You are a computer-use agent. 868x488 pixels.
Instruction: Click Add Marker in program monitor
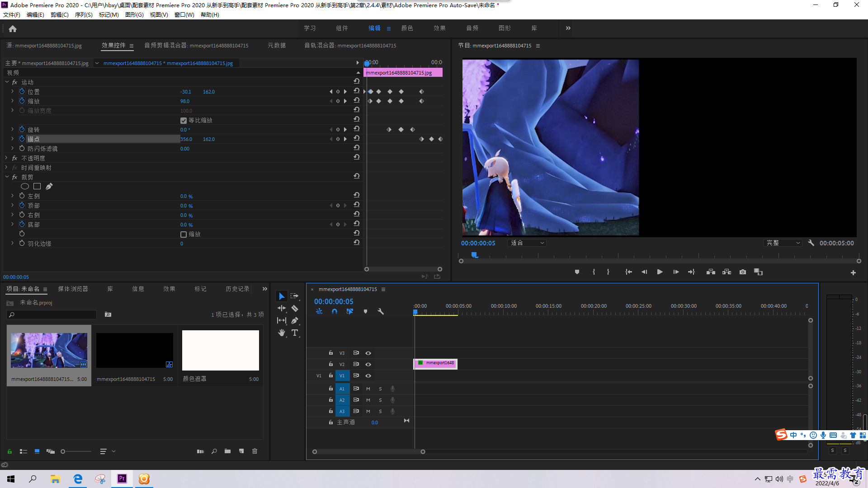577,272
